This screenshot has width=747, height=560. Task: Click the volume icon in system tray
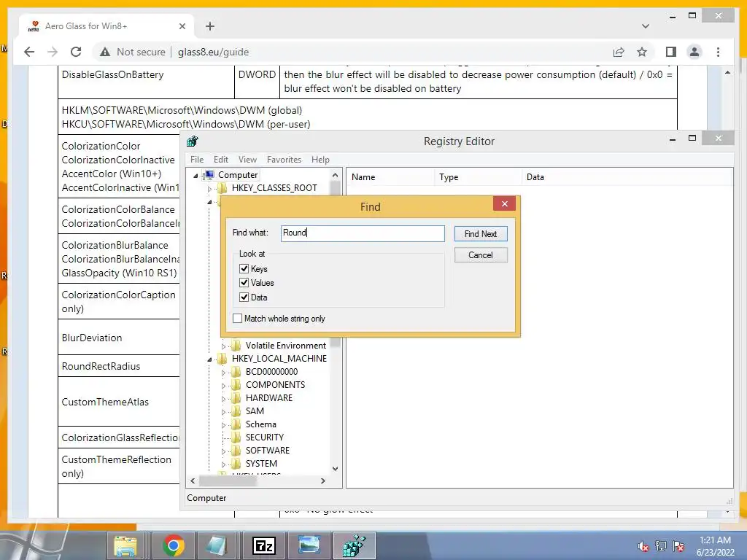(x=643, y=546)
